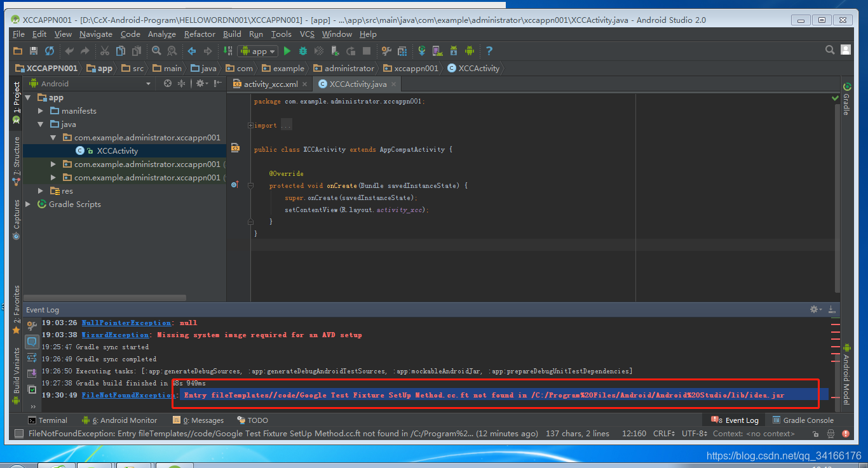Open the Analyze menu
Image resolution: width=868 pixels, height=468 pixels.
(162, 34)
